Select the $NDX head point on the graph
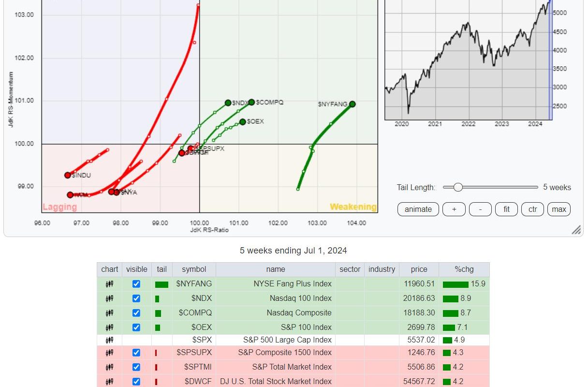The width and height of the screenshot is (588, 387). click(x=228, y=103)
